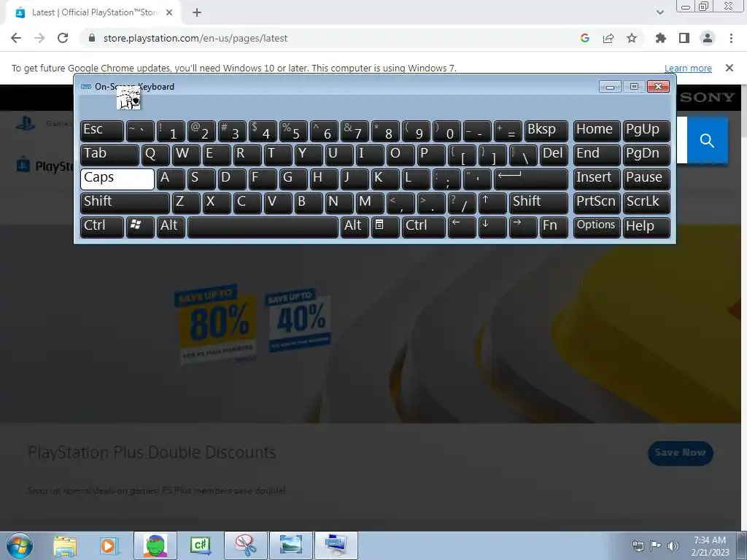This screenshot has width=747, height=560.
Task: Click the Home key
Action: point(597,131)
